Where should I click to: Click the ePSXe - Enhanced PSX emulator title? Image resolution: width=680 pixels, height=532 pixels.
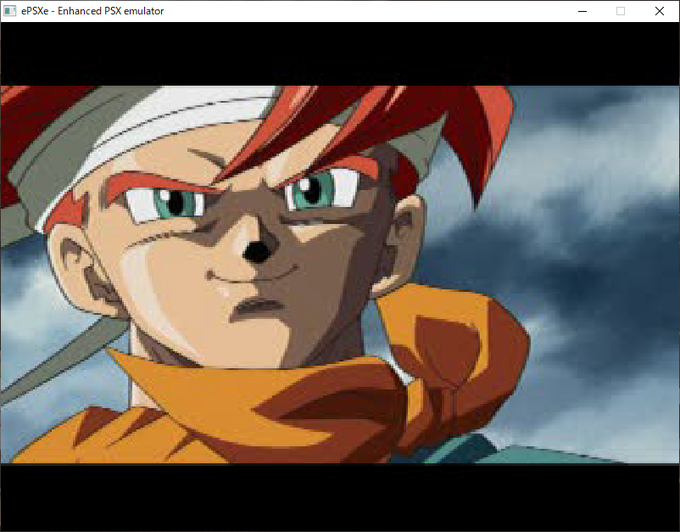point(92,11)
